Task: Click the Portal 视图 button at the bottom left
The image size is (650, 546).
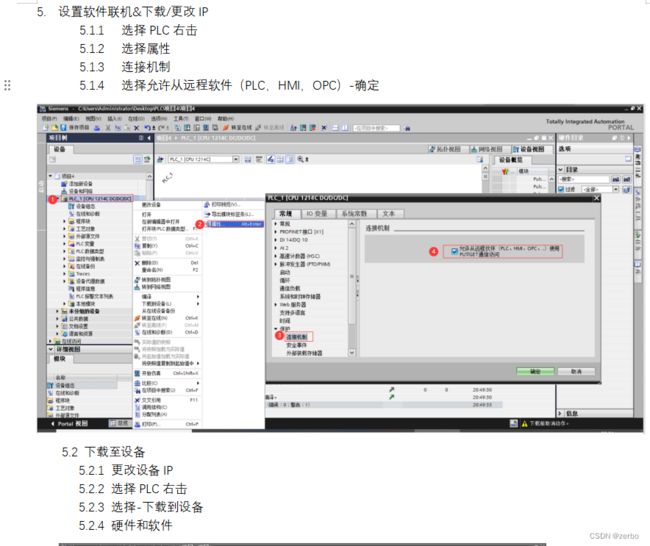Action: click(69, 424)
